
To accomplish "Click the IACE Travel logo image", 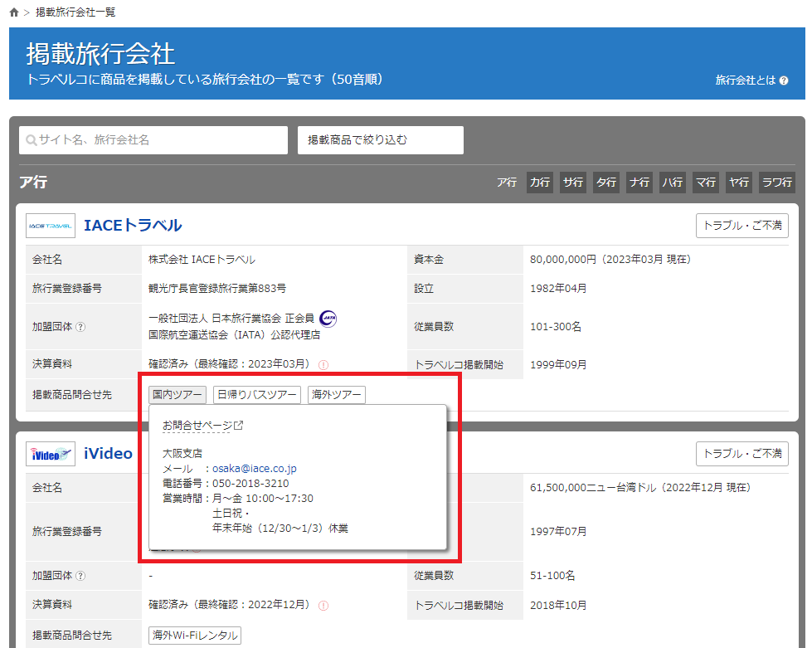I will [50, 225].
